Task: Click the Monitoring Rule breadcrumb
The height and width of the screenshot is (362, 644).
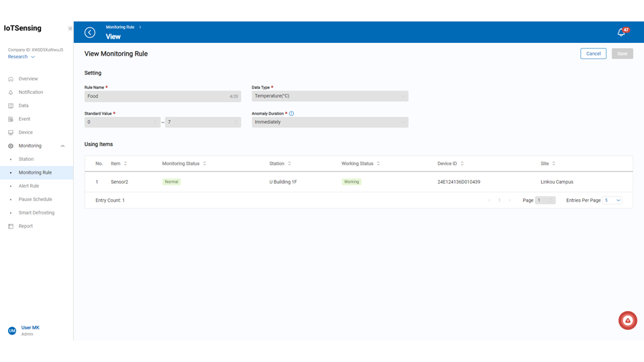Action: (x=120, y=27)
